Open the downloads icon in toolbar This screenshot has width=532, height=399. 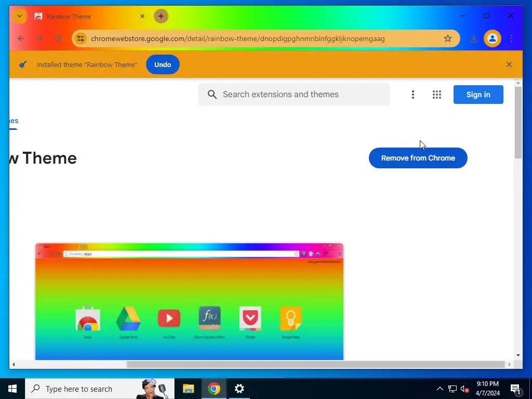(x=474, y=38)
